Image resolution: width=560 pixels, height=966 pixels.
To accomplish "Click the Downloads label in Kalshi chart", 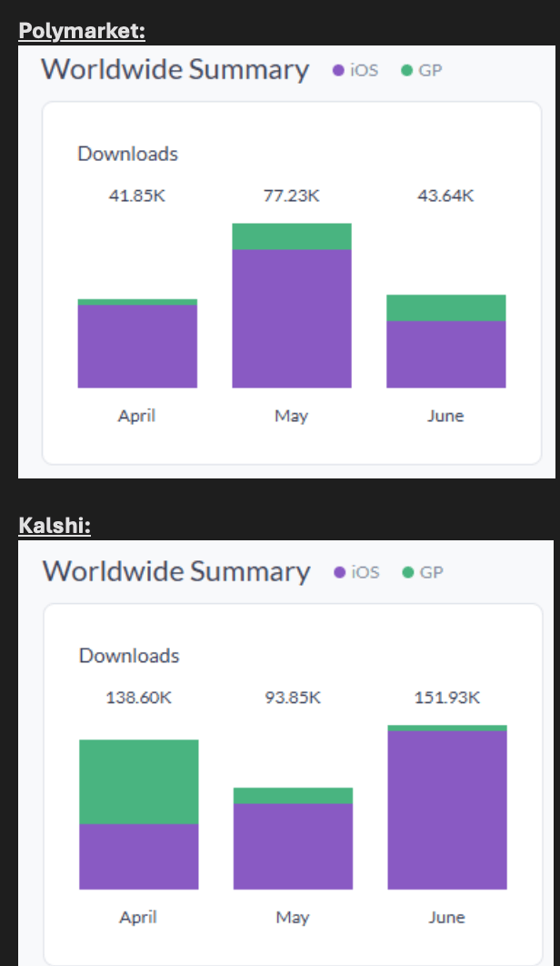I will [x=129, y=656].
